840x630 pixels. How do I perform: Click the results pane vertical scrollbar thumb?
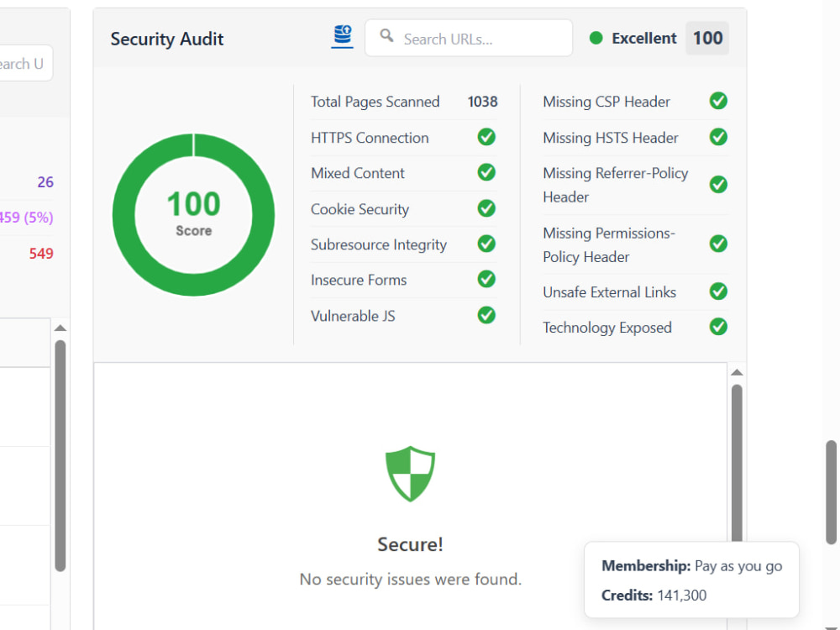pos(737,464)
